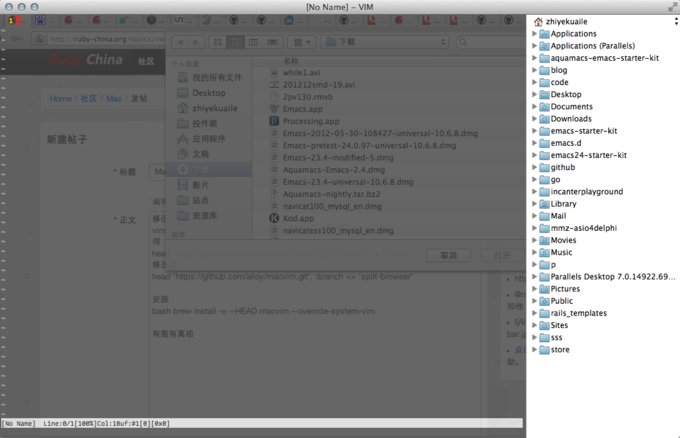Select 应用程序 in the dialog sidebar
The height and width of the screenshot is (438, 680).
tap(209, 139)
